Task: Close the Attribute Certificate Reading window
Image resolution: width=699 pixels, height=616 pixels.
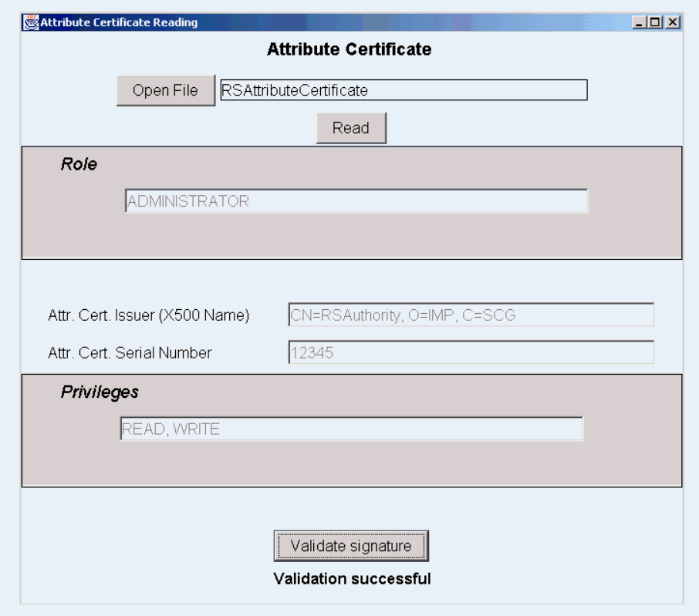Action: [673, 22]
